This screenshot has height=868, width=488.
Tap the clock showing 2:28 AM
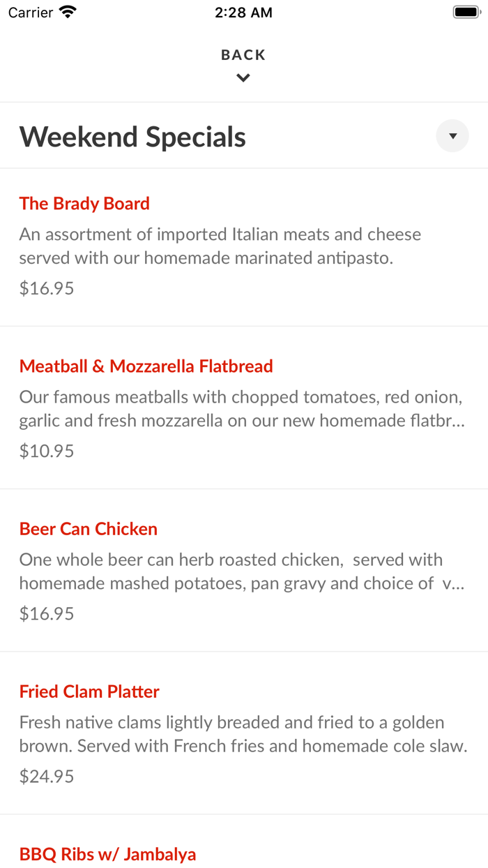pyautogui.click(x=243, y=11)
